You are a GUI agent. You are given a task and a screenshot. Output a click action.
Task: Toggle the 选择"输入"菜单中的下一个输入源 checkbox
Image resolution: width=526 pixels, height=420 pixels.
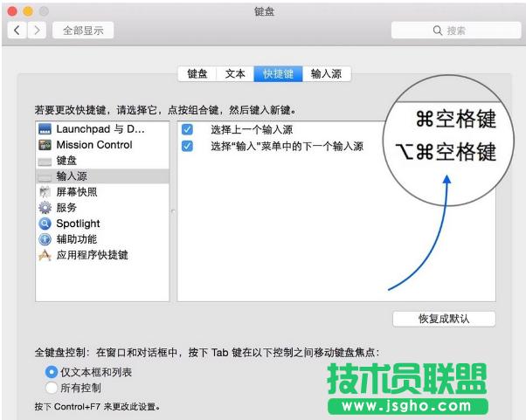(187, 146)
